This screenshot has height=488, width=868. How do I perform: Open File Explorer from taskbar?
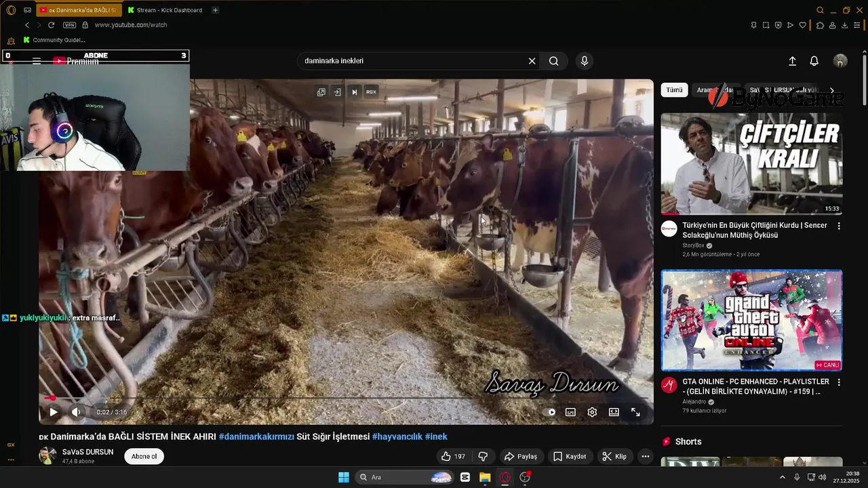coord(485,477)
